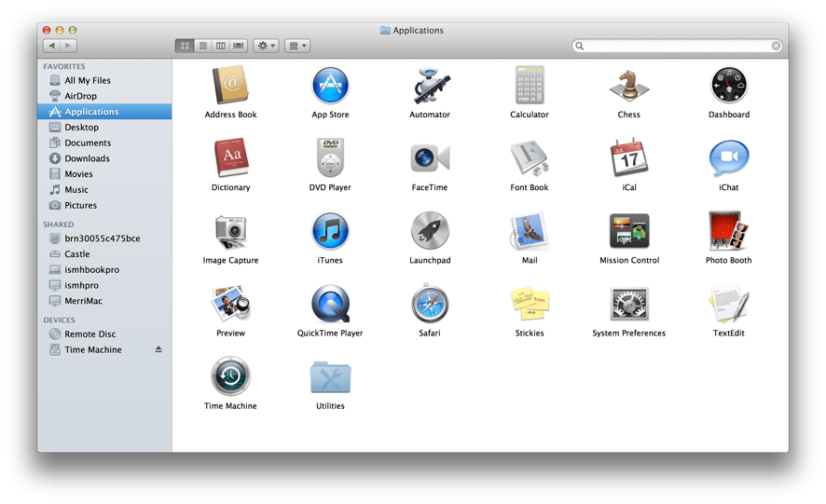The height and width of the screenshot is (504, 826).
Task: Eject the Time Machine device
Action: tap(158, 349)
